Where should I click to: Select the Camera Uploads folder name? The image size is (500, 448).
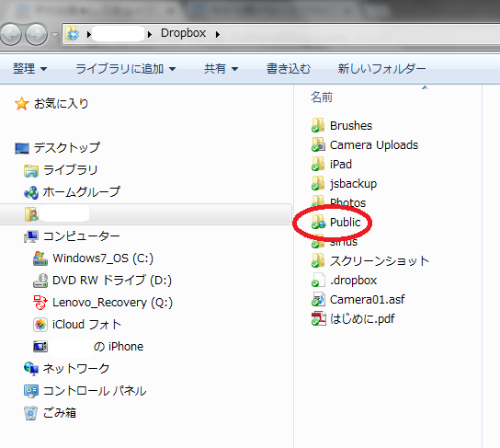point(374,145)
